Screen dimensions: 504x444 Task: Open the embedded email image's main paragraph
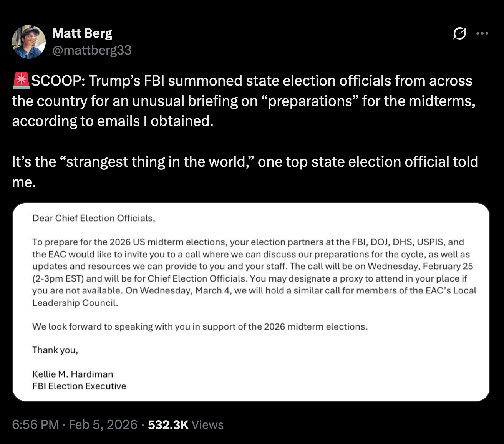pos(254,272)
